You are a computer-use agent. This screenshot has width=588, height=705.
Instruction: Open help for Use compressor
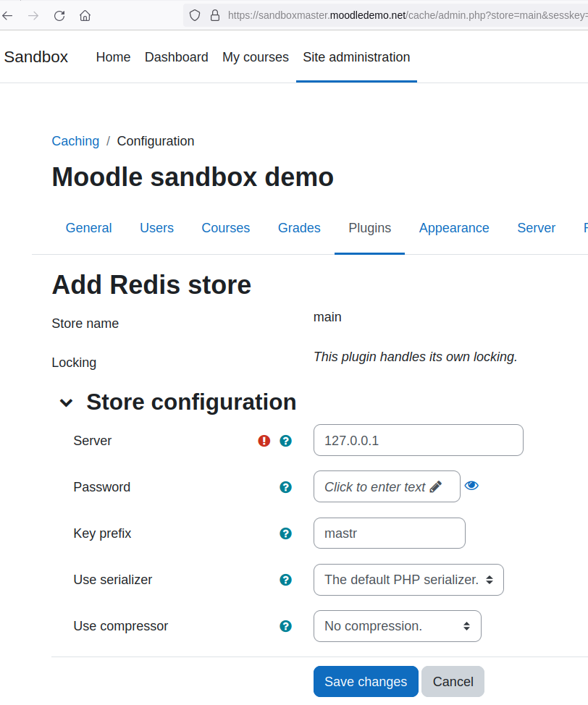pyautogui.click(x=286, y=626)
